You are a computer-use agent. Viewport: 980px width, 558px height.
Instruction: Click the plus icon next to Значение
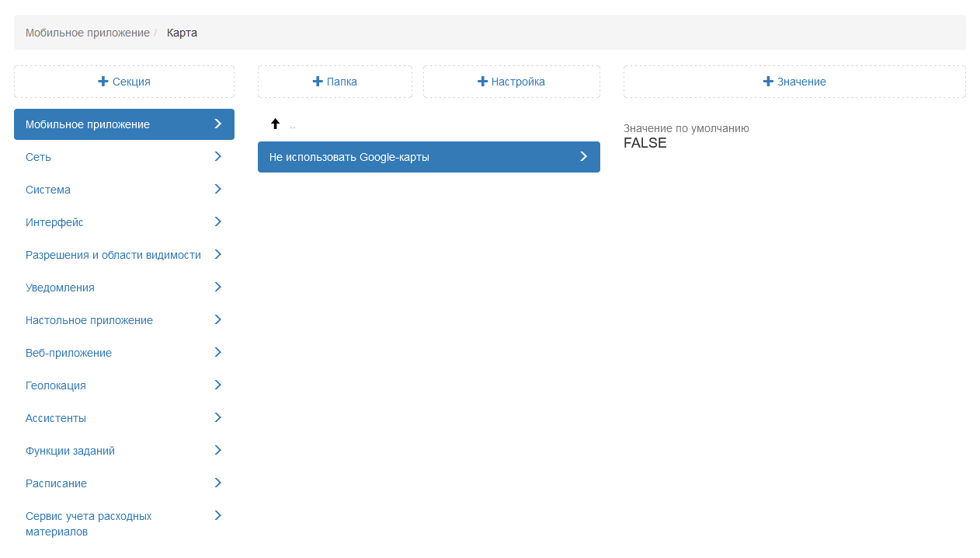coord(768,82)
